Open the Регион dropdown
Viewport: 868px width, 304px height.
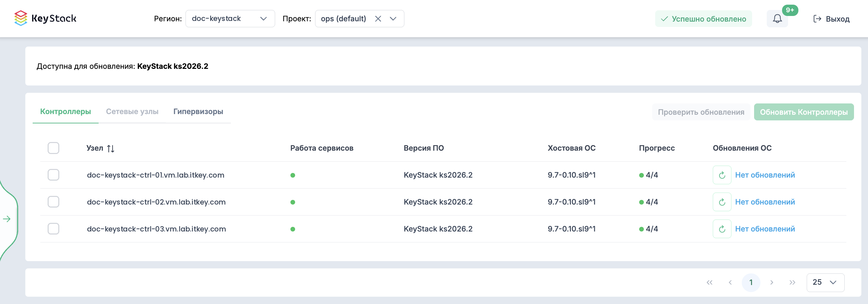click(x=230, y=19)
